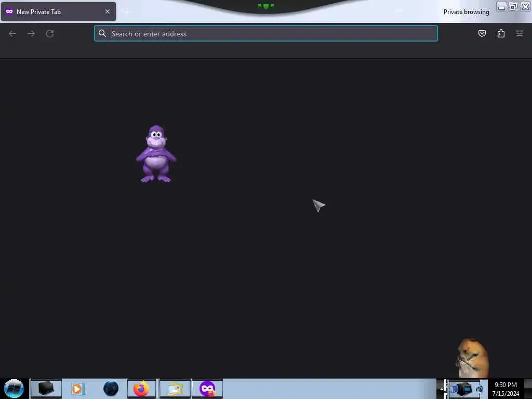Open the black box app in taskbar

[x=46, y=389]
